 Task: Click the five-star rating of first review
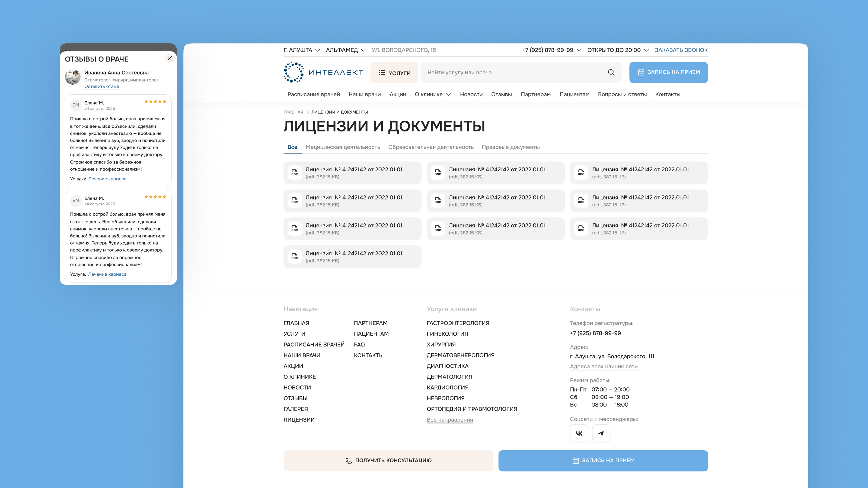click(x=155, y=102)
